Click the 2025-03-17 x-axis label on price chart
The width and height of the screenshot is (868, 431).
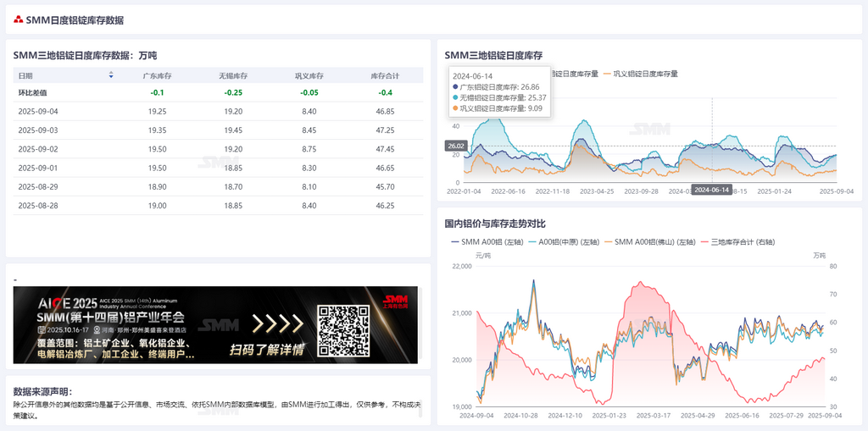[x=652, y=415]
